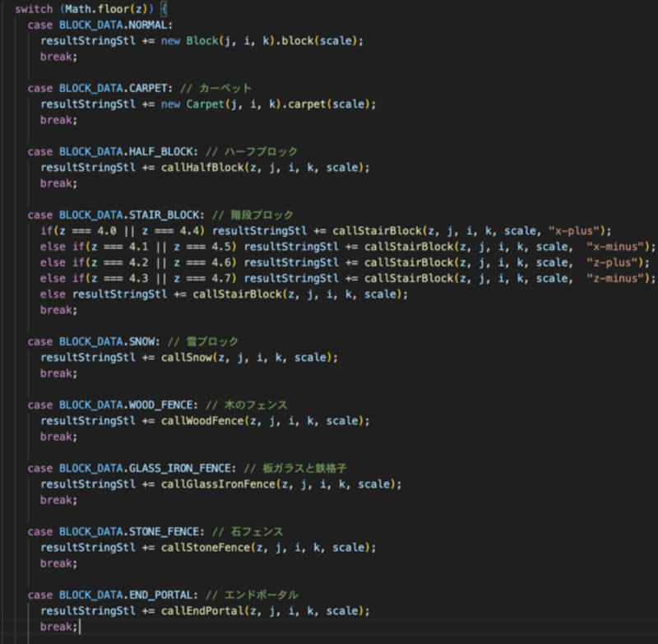Click 'callSnow' function call
The width and height of the screenshot is (658, 644).
coord(187,358)
